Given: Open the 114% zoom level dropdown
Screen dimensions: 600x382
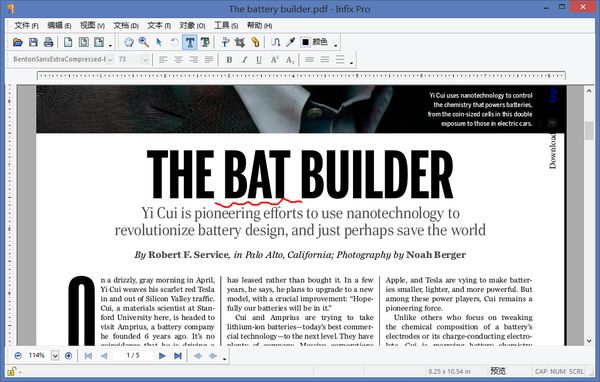Looking at the screenshot, I should coord(55,356).
